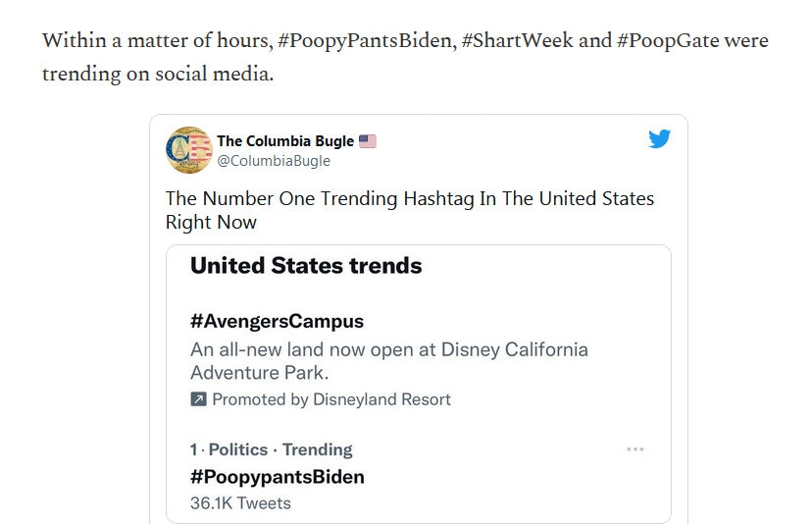Click the phrase trending on social media
Viewport: 812px width, 524px height.
tap(158, 74)
